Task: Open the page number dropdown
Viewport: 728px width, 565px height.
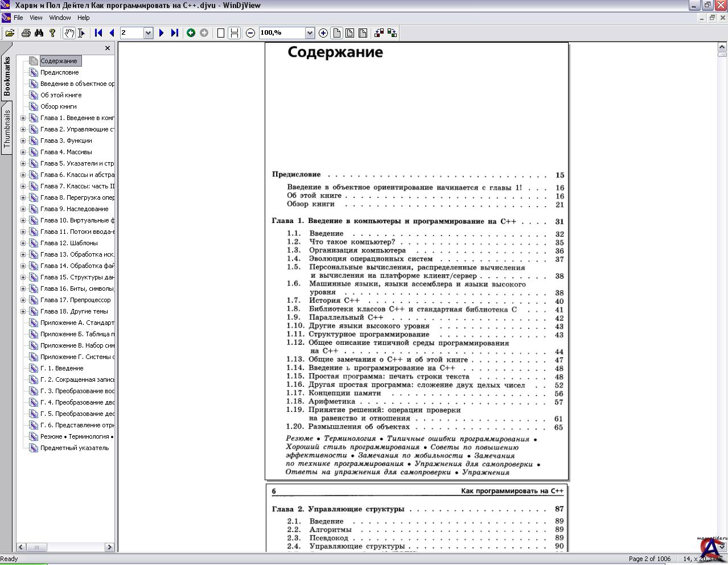Action: coord(148,33)
